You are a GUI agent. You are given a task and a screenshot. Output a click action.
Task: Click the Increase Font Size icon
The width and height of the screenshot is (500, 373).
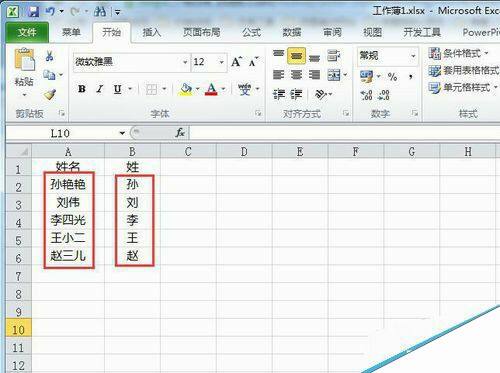(x=236, y=62)
